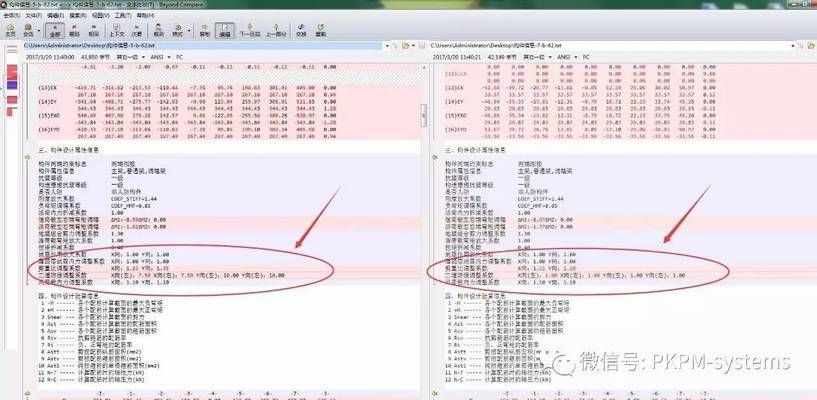This screenshot has width=817, height=400.
Task: Click left pane '3 Shear' legend line
Action: (96, 316)
